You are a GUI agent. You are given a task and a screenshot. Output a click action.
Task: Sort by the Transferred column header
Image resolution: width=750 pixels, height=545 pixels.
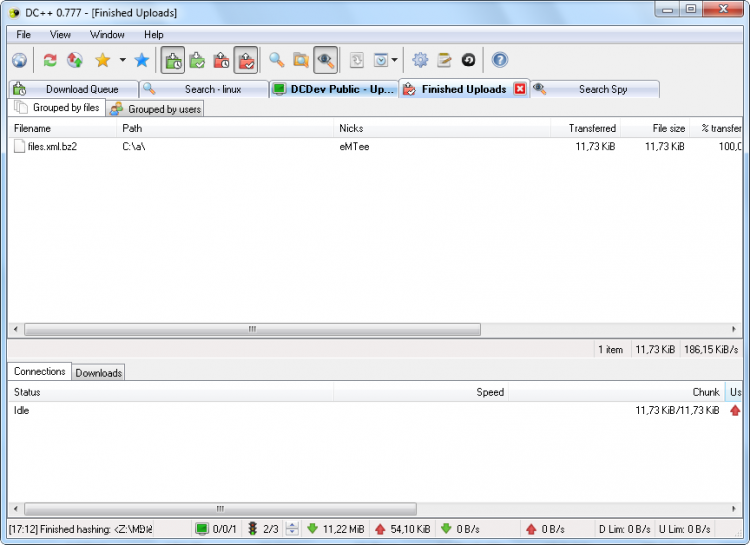point(585,128)
